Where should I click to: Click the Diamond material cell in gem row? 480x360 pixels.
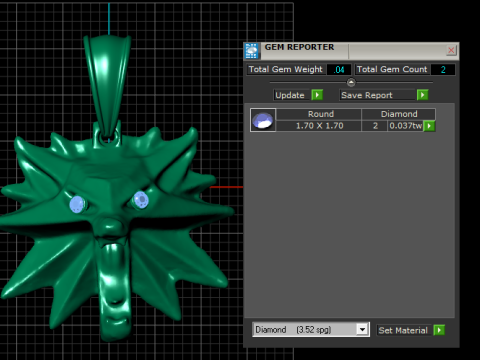coord(399,114)
